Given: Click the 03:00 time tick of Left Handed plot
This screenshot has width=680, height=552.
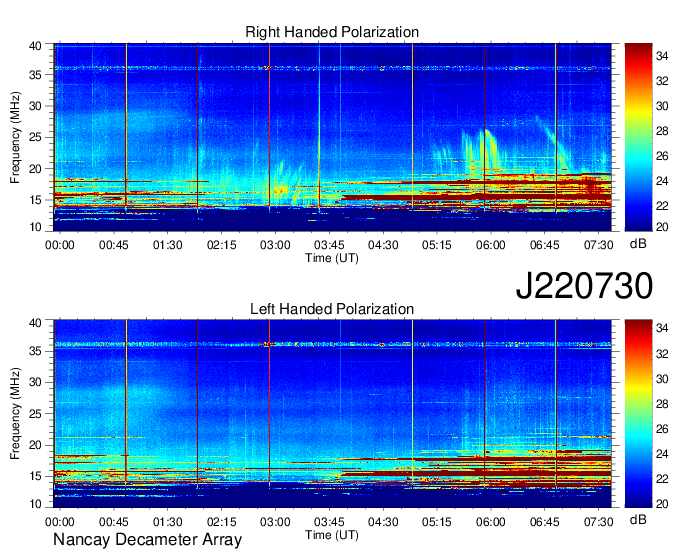Looking at the screenshot, I should (x=275, y=522).
